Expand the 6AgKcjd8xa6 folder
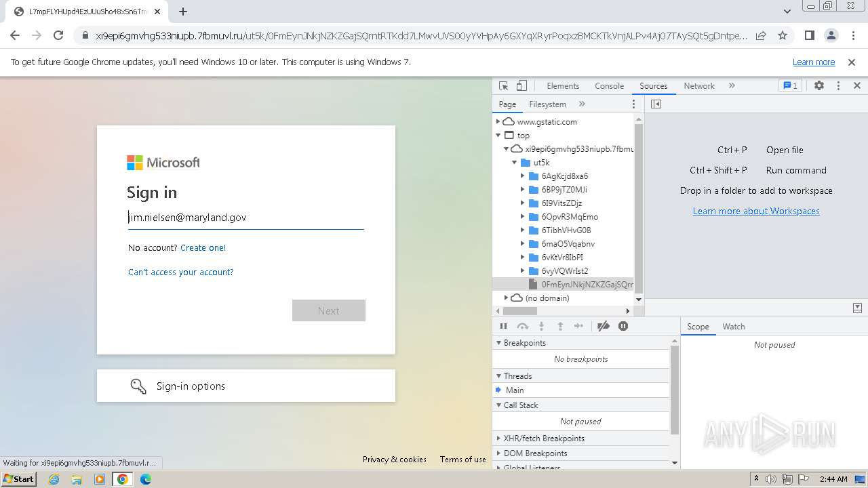Viewport: 868px width, 488px height. coord(523,176)
